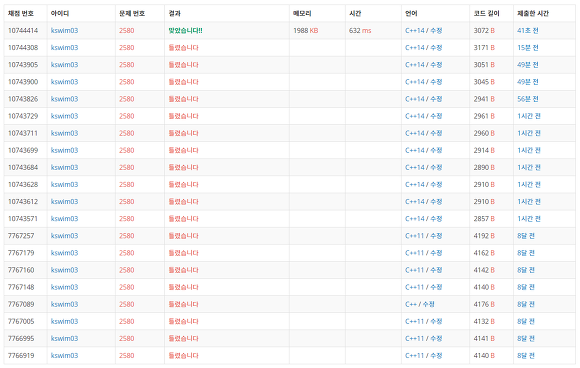Click the 2961 B code length
Screen dimensions: 580x368
click(484, 116)
